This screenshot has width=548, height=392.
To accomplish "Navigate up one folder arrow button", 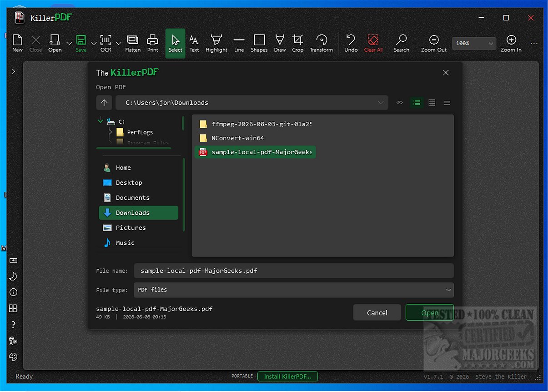I will (104, 103).
